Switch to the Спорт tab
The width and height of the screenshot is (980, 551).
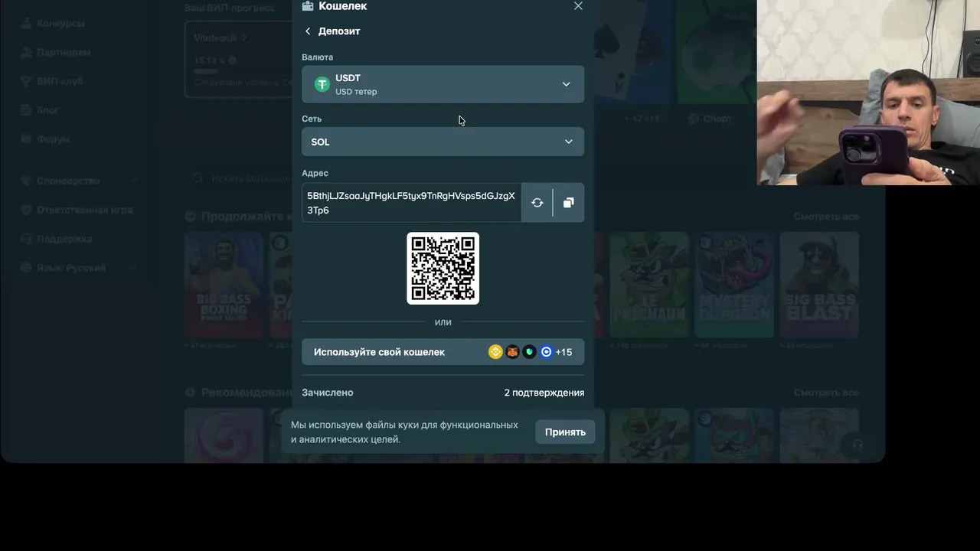pyautogui.click(x=710, y=119)
